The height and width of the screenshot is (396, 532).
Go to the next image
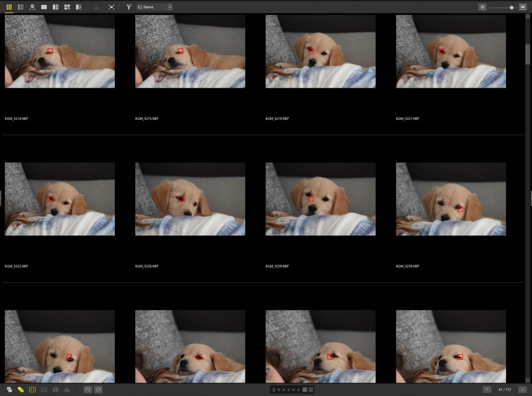tap(522, 390)
